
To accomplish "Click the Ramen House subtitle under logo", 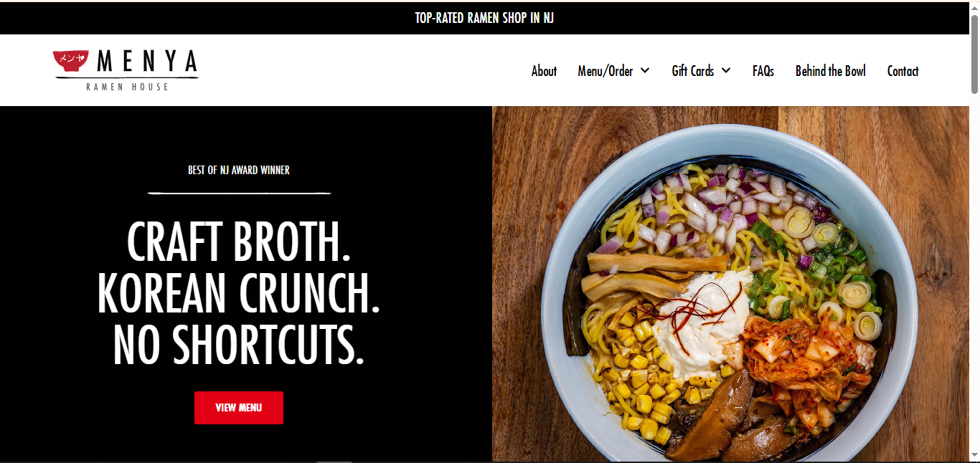I will 128,87.
